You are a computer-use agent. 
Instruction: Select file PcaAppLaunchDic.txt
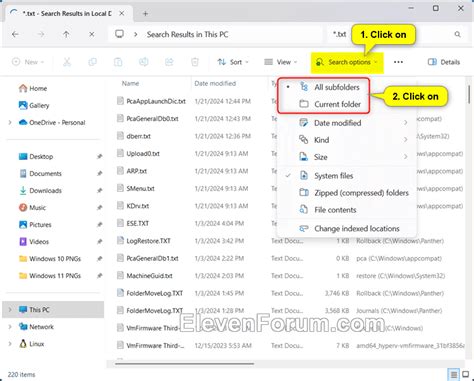(x=151, y=101)
